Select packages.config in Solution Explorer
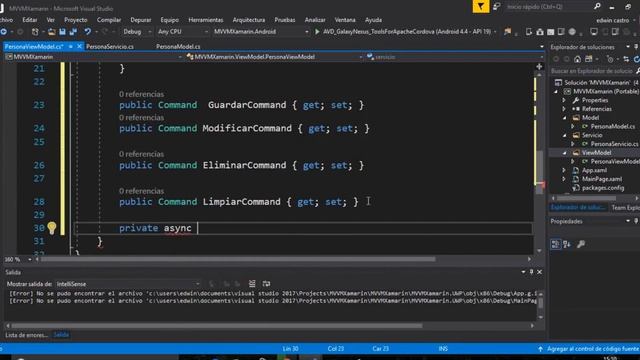Image resolution: width=640 pixels, height=360 pixels. click(603, 188)
